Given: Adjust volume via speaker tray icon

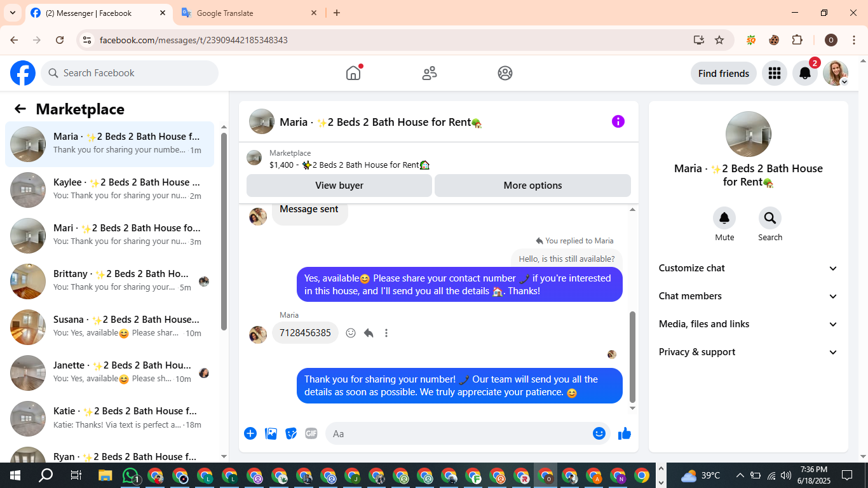Looking at the screenshot, I should coord(786,475).
